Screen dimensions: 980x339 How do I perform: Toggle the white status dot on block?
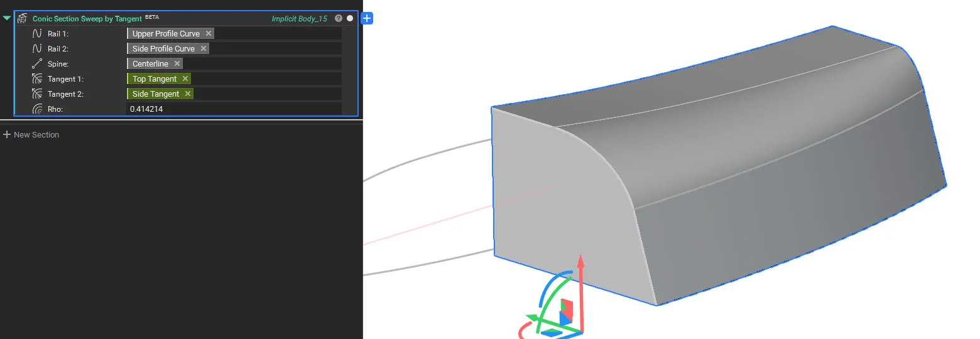click(x=350, y=19)
